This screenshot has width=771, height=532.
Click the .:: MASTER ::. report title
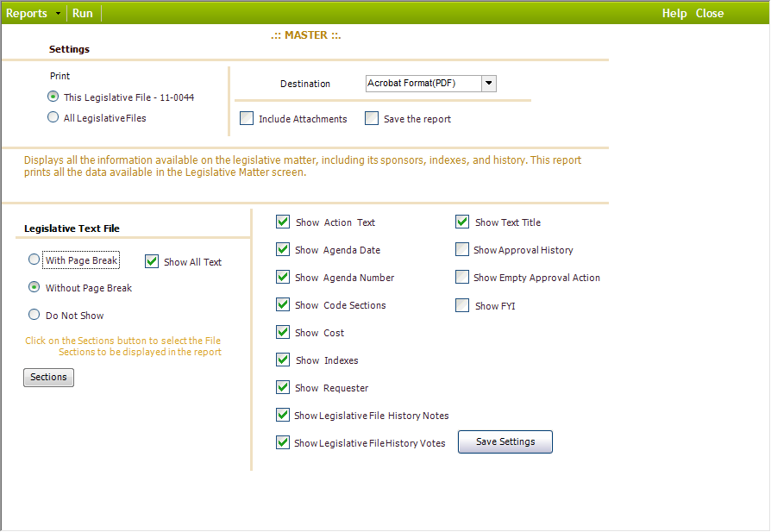[x=306, y=35]
